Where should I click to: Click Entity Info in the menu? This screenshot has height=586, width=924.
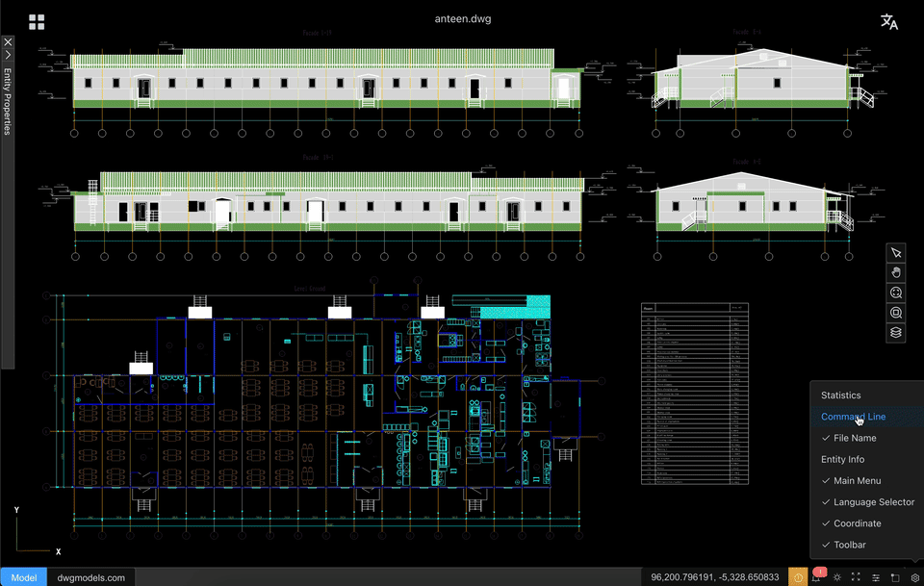click(842, 459)
